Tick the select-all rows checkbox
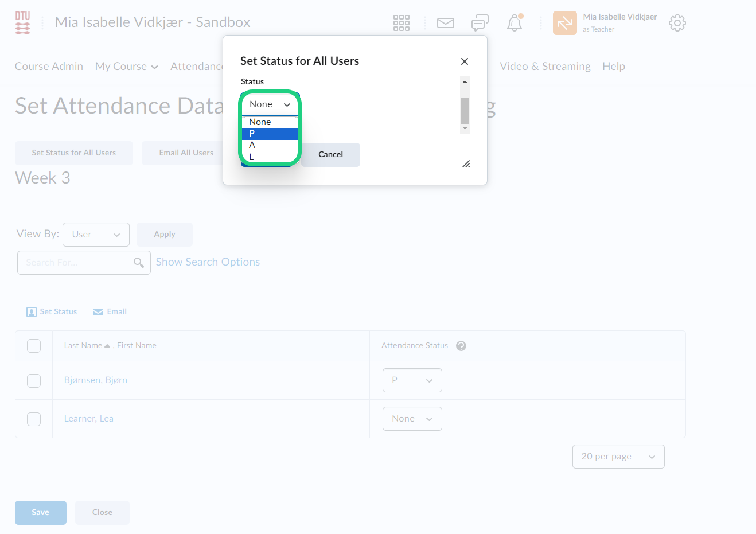756x534 pixels. 34,346
